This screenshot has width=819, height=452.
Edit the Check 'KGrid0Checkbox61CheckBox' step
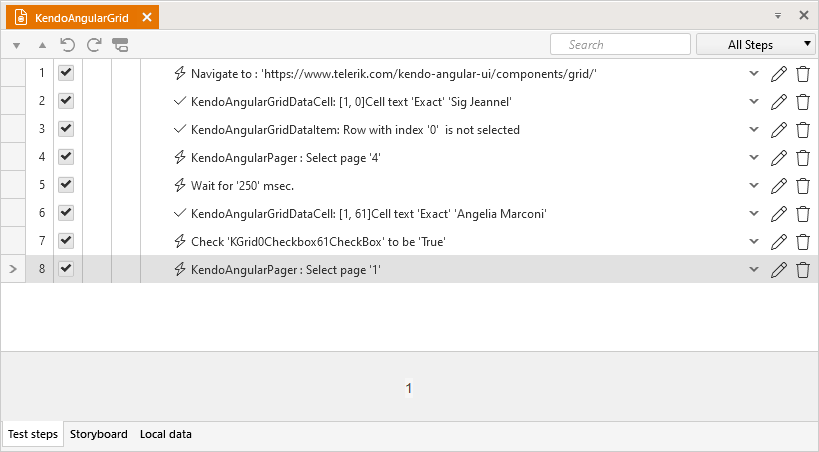[779, 241]
